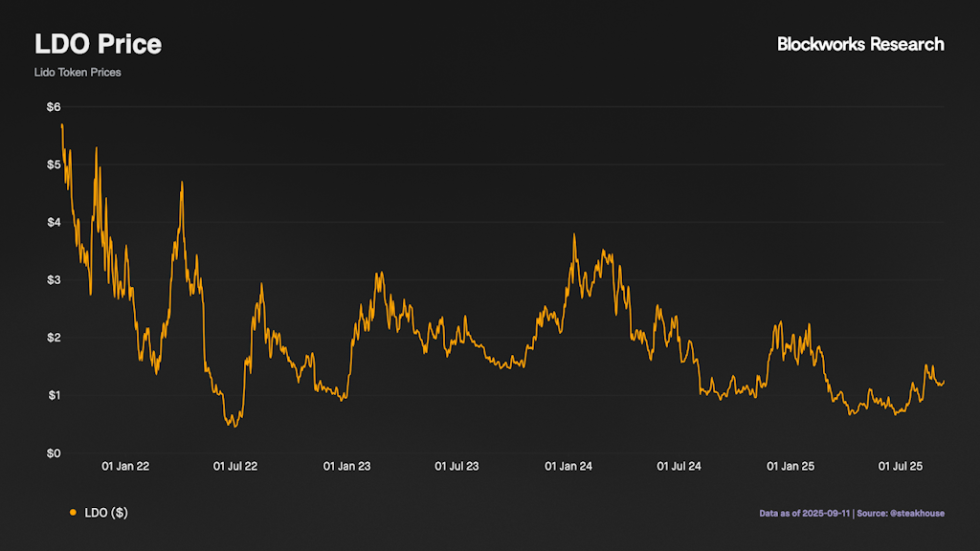Toggle the LDO ($) legend label
The width and height of the screenshot is (980, 551).
[x=106, y=513]
